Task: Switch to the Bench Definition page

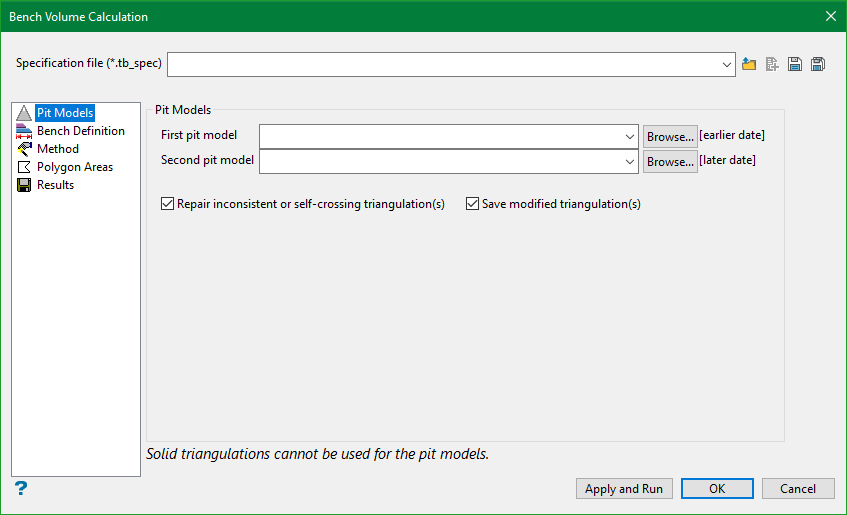Action: (x=80, y=131)
